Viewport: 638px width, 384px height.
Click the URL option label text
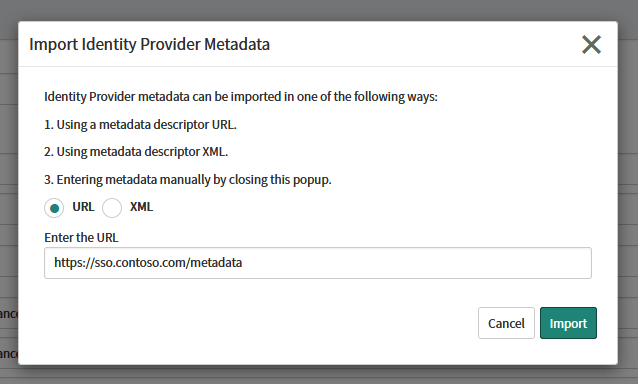click(83, 207)
